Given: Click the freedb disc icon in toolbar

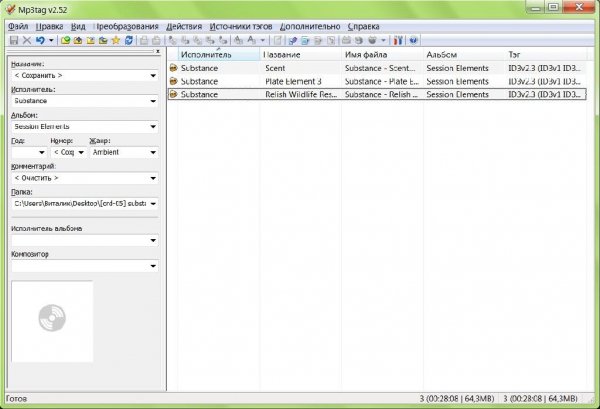Looking at the screenshot, I should point(359,40).
